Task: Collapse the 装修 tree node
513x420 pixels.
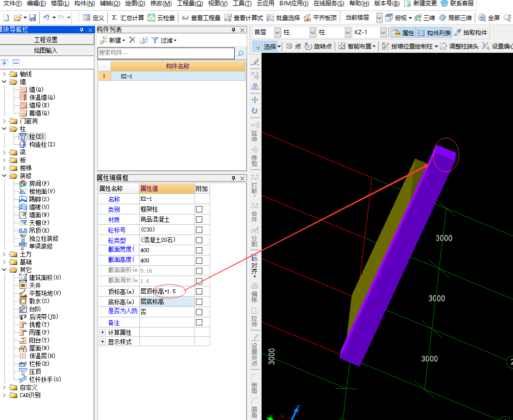Action: 4,176
